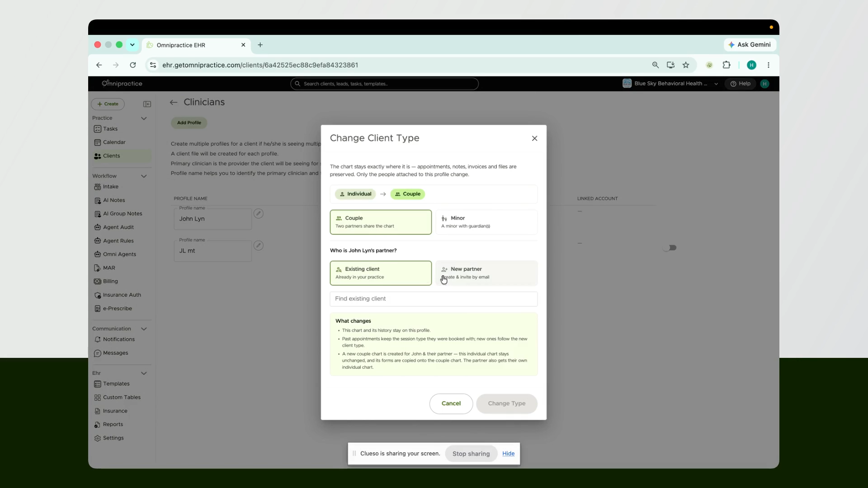
Task: Collapse the Workflow sidebar section
Action: click(144, 176)
